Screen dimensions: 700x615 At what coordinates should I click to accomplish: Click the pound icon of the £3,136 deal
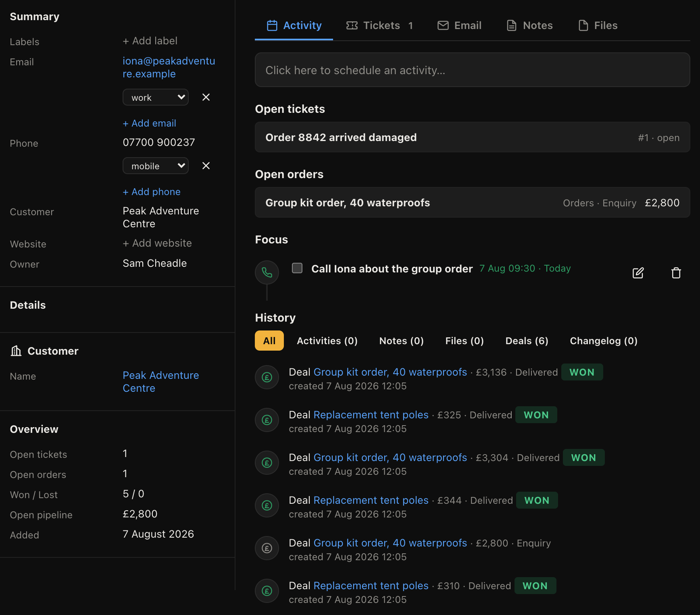coord(267,377)
